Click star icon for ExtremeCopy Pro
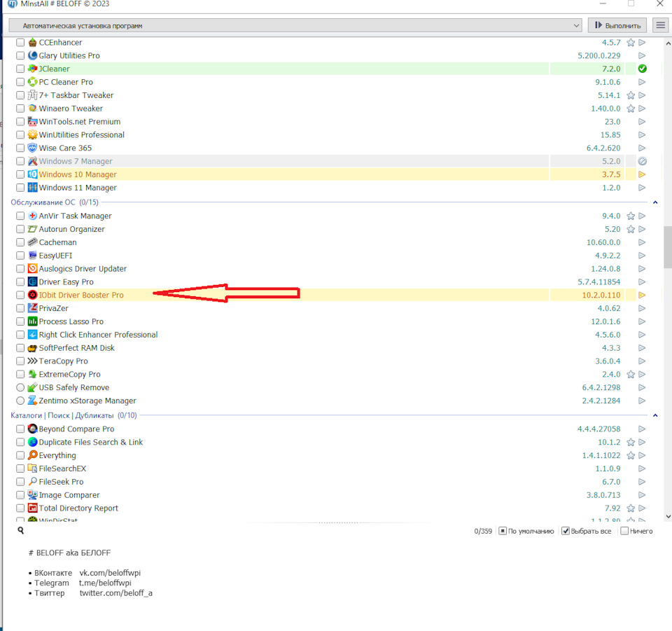This screenshot has height=631, width=672. (x=631, y=374)
